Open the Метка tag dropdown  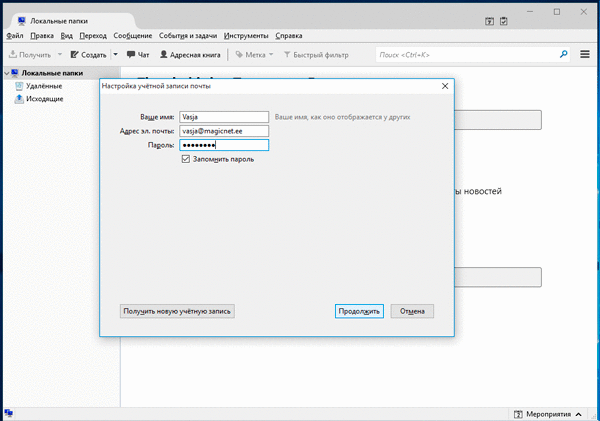255,55
